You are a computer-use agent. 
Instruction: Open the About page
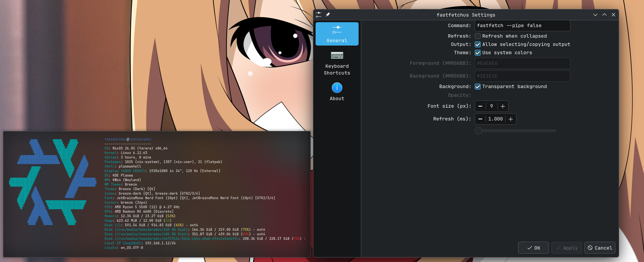[337, 92]
